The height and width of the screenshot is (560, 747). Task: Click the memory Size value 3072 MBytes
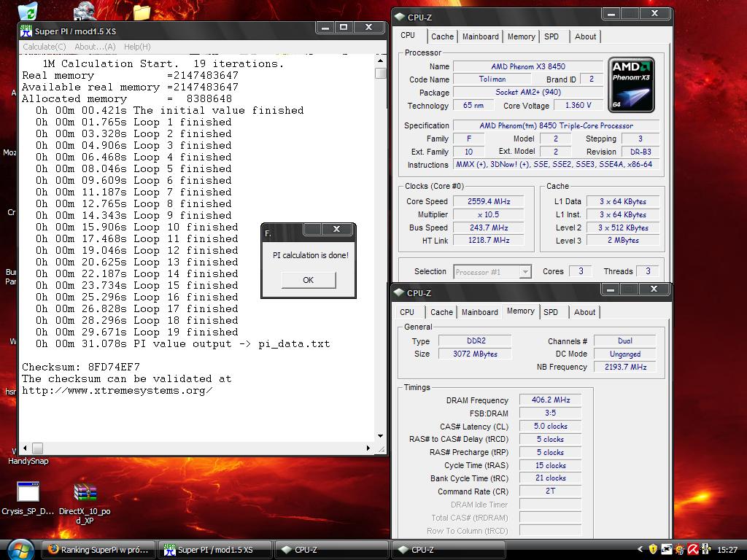(475, 354)
